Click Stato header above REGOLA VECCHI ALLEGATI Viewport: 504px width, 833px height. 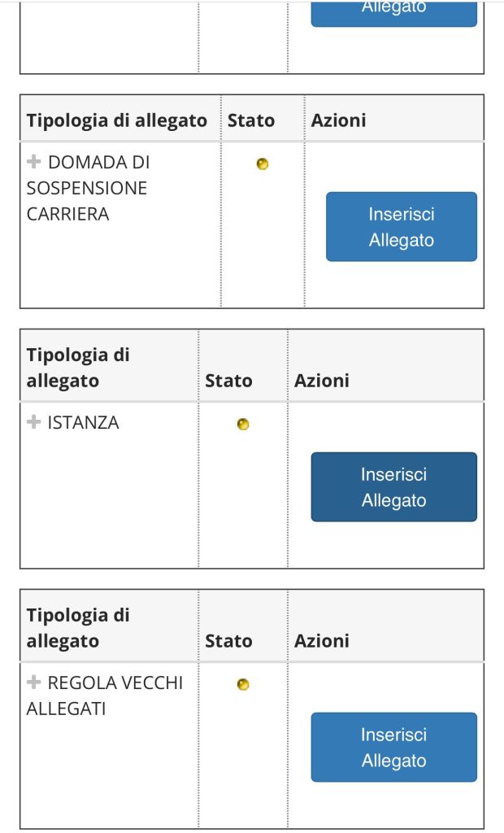pos(228,641)
